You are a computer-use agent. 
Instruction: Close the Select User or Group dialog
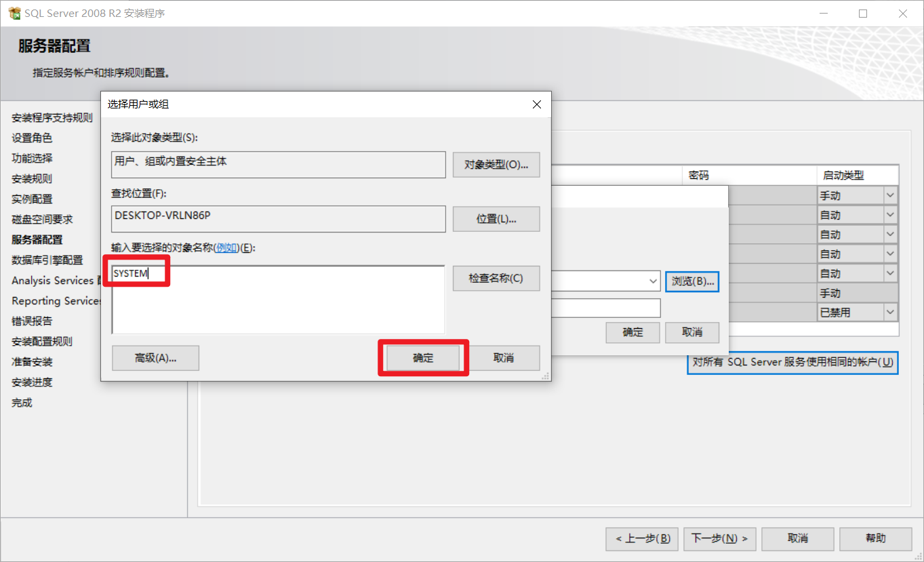(x=537, y=104)
